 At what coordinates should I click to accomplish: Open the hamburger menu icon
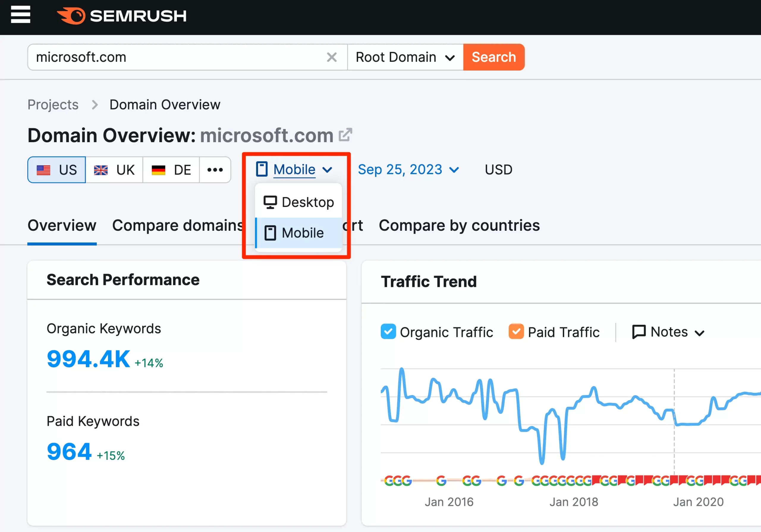[x=20, y=15]
